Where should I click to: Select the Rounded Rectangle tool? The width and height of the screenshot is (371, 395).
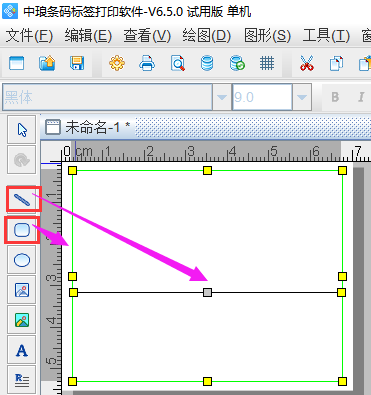click(x=22, y=230)
